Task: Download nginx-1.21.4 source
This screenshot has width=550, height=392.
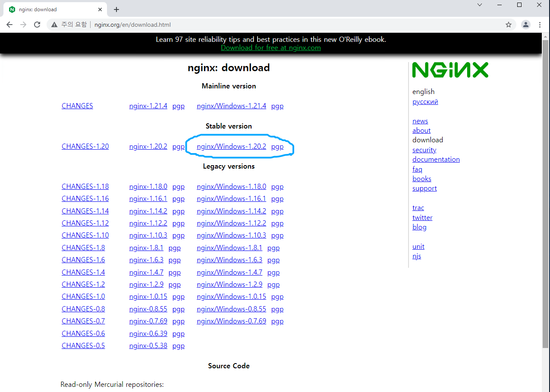Action: click(x=148, y=106)
